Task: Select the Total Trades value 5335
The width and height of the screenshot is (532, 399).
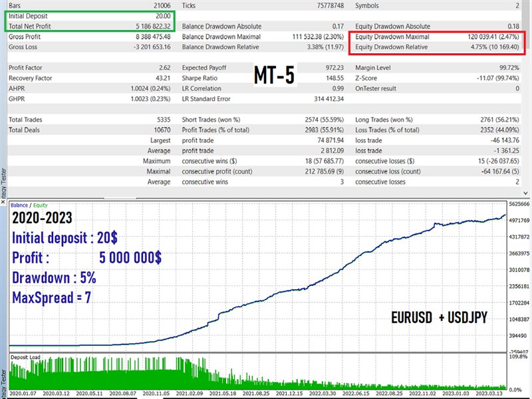Action: coord(162,120)
